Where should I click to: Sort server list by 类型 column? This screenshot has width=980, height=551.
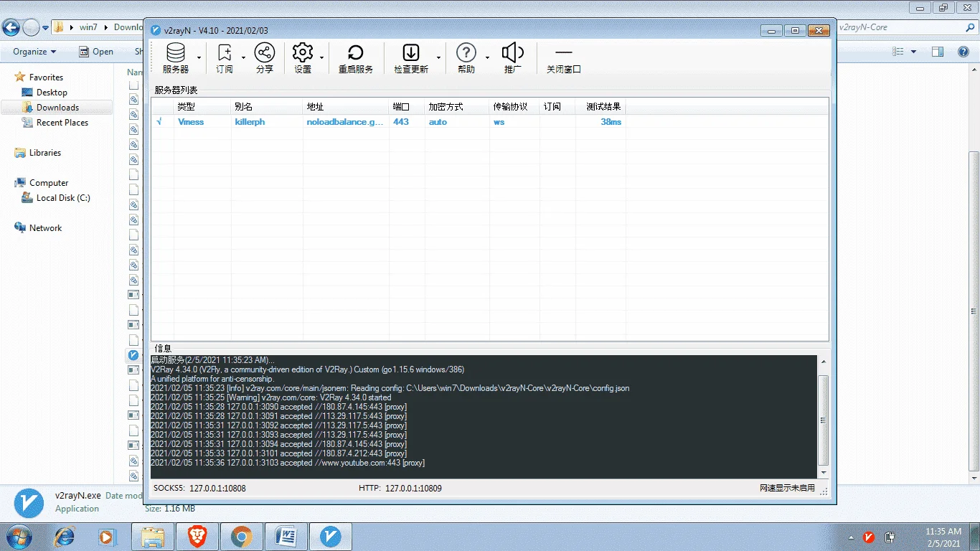pos(202,107)
